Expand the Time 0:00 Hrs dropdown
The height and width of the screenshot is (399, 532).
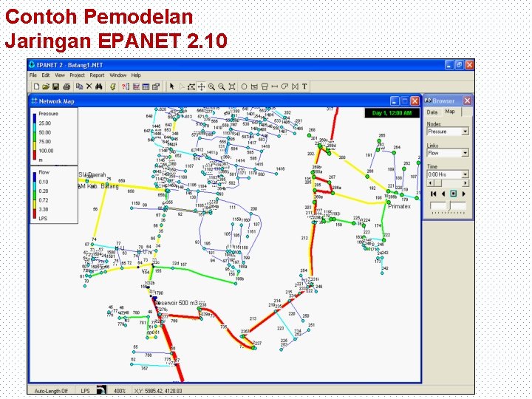pyautogui.click(x=465, y=174)
